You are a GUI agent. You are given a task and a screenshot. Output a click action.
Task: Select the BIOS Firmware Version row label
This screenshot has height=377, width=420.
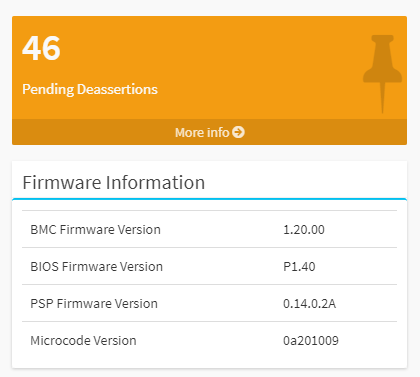[96, 267]
